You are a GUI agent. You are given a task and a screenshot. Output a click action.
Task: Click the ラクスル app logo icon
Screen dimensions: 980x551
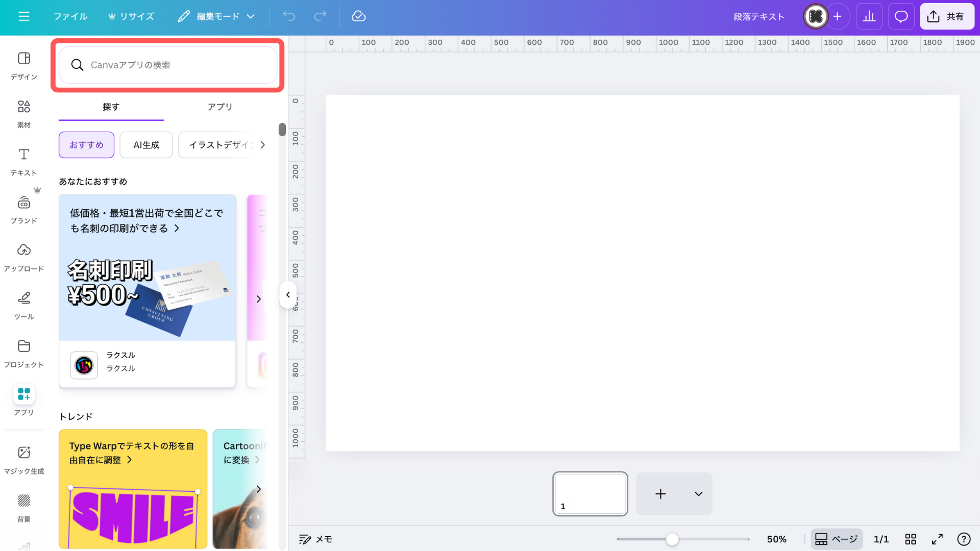pyautogui.click(x=84, y=365)
